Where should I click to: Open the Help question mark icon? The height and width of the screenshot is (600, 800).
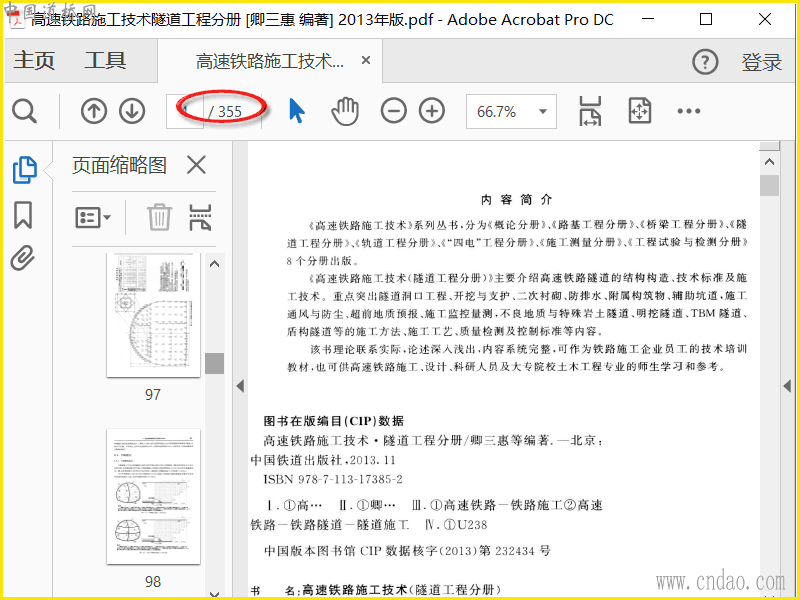(x=705, y=62)
